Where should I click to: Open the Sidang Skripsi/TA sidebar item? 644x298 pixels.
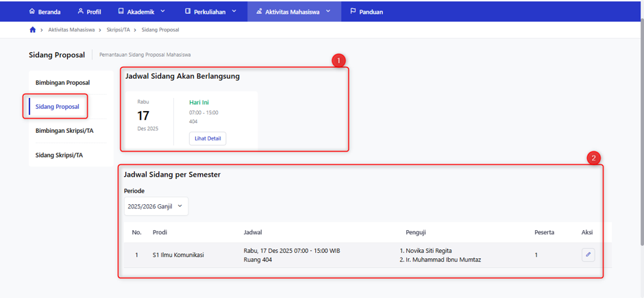[x=59, y=155]
